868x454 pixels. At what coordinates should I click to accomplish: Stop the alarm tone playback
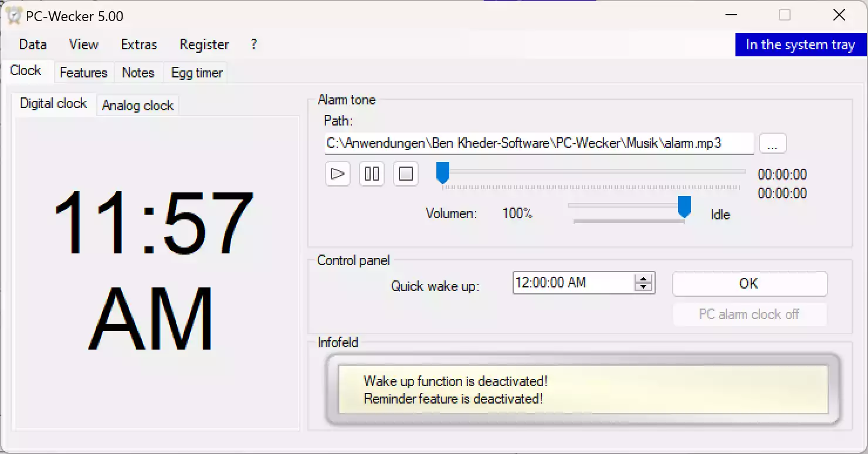pos(405,174)
